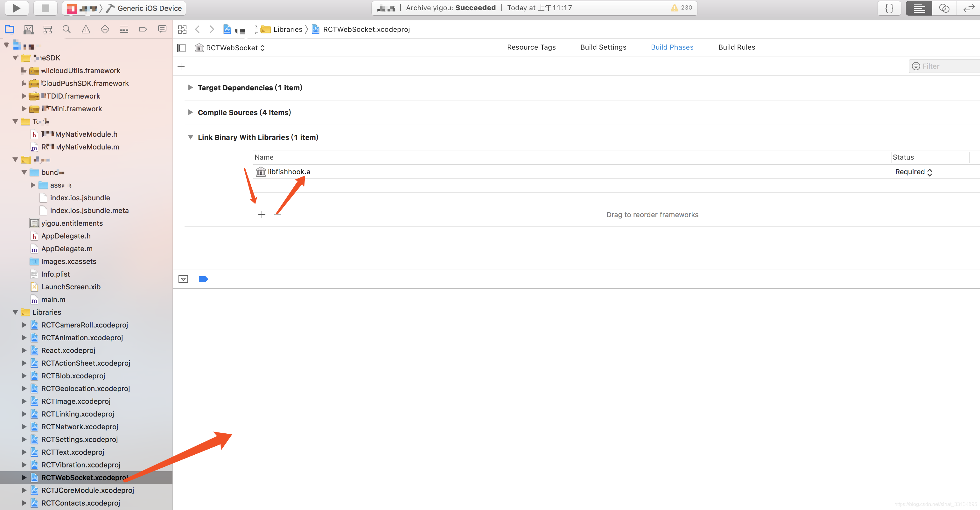Viewport: 980px width, 510px height.
Task: Show the standard editor
Action: pos(919,8)
